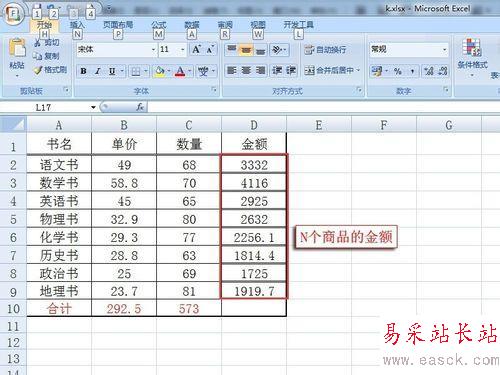Toggle Italic formatting
500x375 pixels.
coord(98,71)
